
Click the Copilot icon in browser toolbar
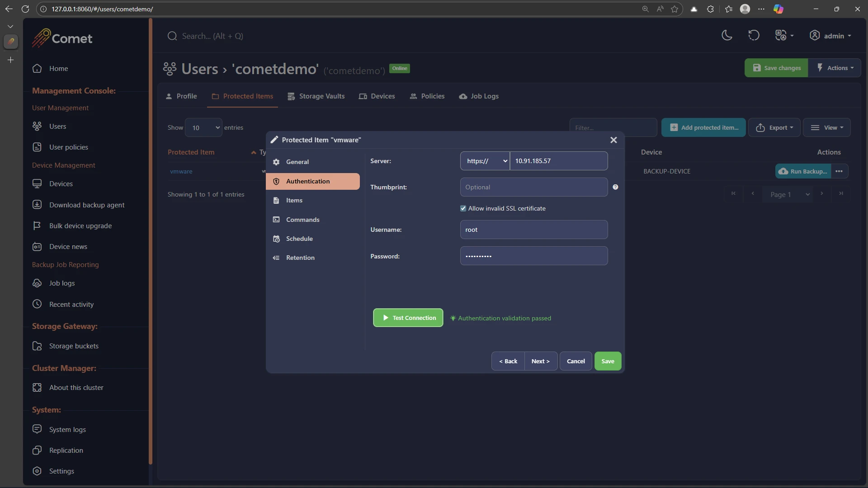778,9
